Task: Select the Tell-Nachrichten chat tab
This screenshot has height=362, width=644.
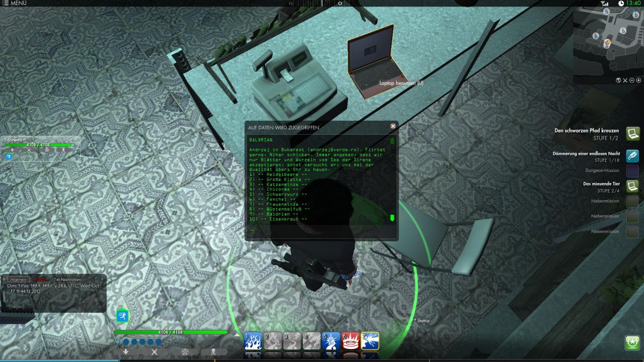Action: point(67,280)
